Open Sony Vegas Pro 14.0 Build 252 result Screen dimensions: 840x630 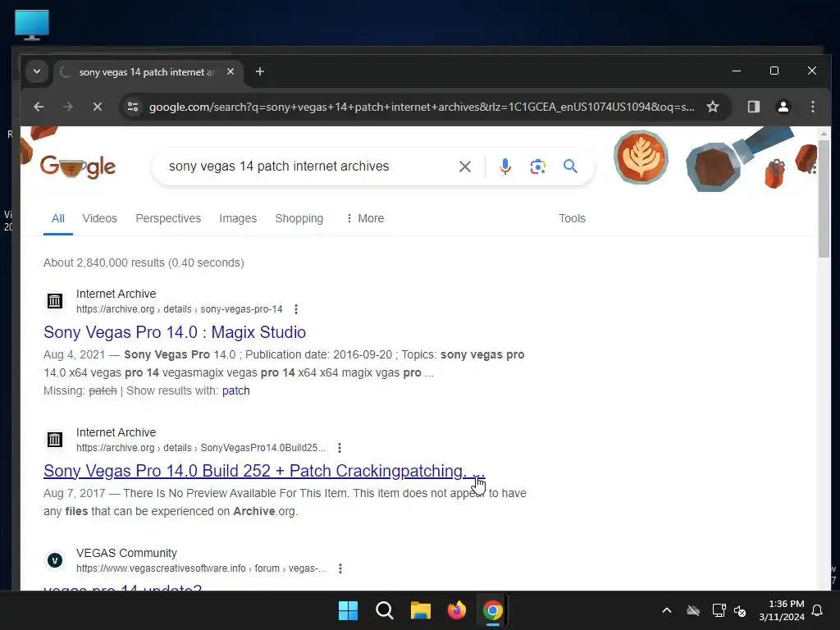pos(264,471)
